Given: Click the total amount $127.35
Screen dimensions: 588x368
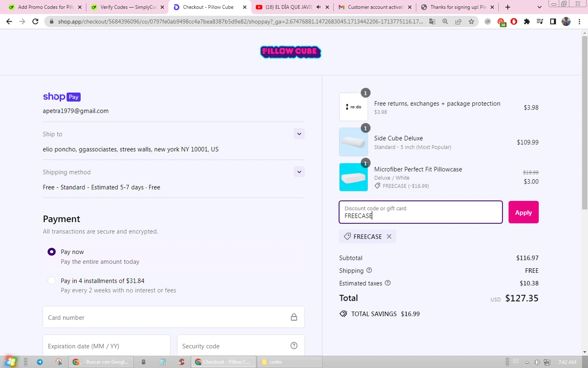Looking at the screenshot, I should [x=522, y=298].
